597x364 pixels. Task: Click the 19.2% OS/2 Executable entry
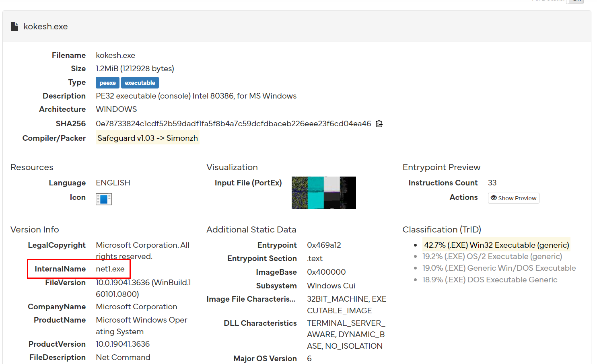coord(492,256)
